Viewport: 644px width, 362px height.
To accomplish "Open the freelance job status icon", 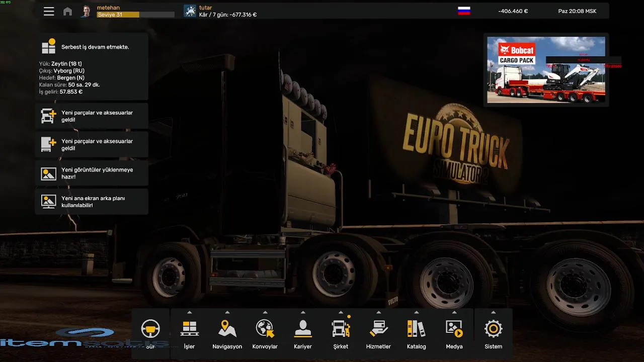I will coord(49,47).
